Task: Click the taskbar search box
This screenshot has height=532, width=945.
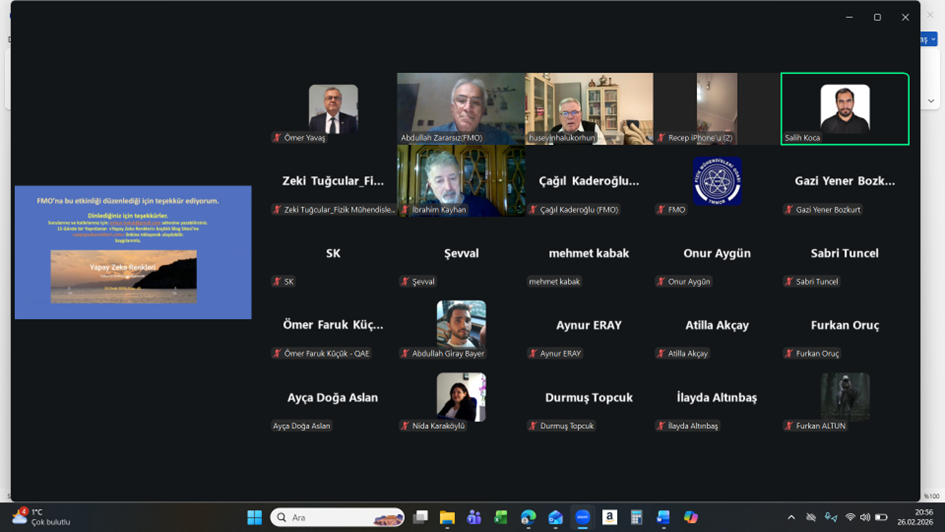Action: click(x=337, y=517)
